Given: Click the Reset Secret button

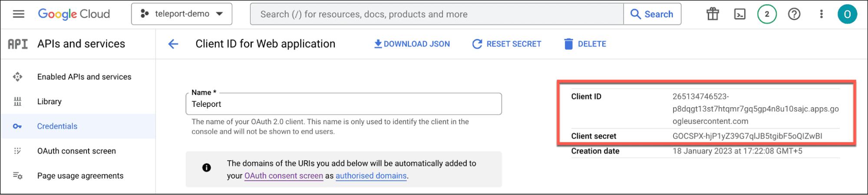Looking at the screenshot, I should tap(507, 44).
